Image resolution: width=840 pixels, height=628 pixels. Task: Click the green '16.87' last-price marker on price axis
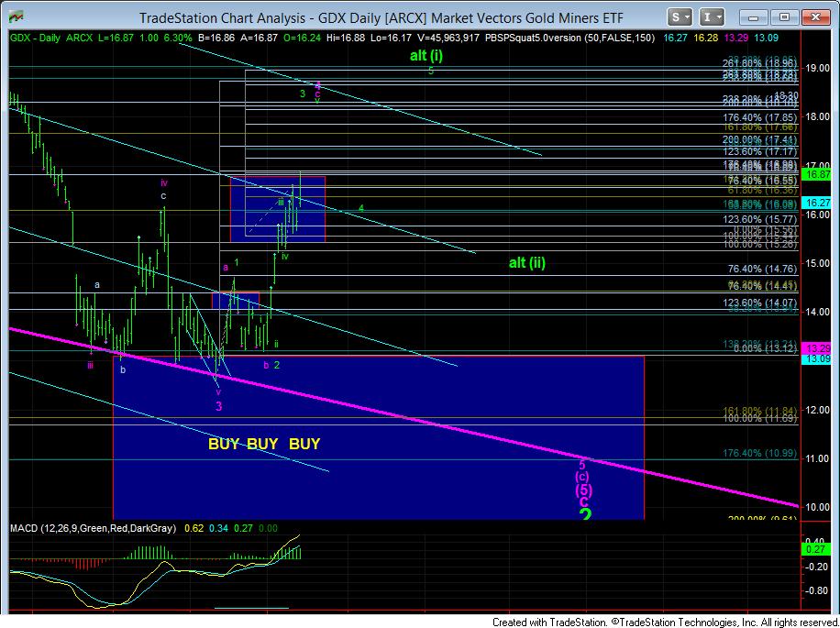(x=817, y=174)
